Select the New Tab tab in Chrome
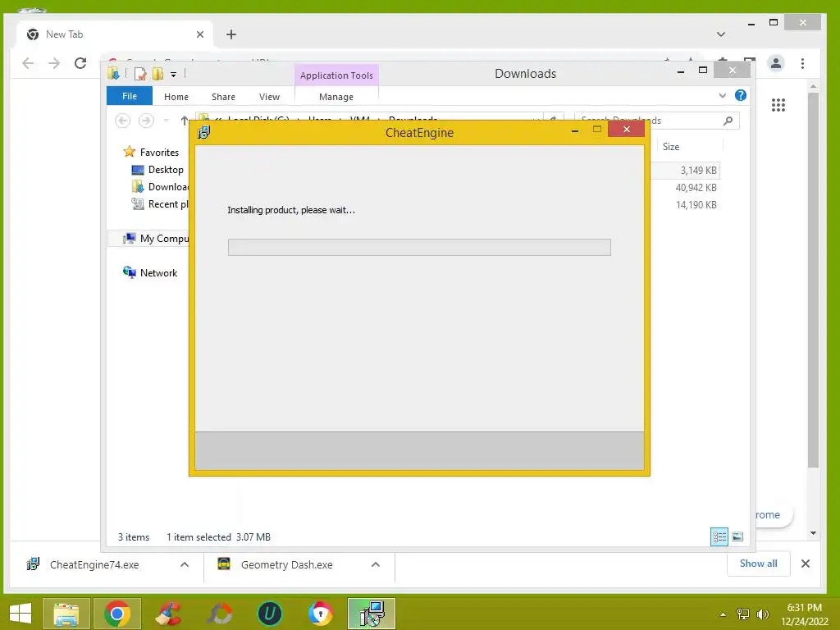The image size is (840, 630). tap(115, 34)
